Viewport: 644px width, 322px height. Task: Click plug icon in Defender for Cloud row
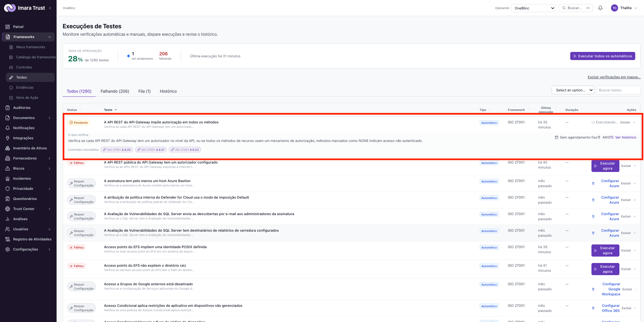[x=593, y=200]
